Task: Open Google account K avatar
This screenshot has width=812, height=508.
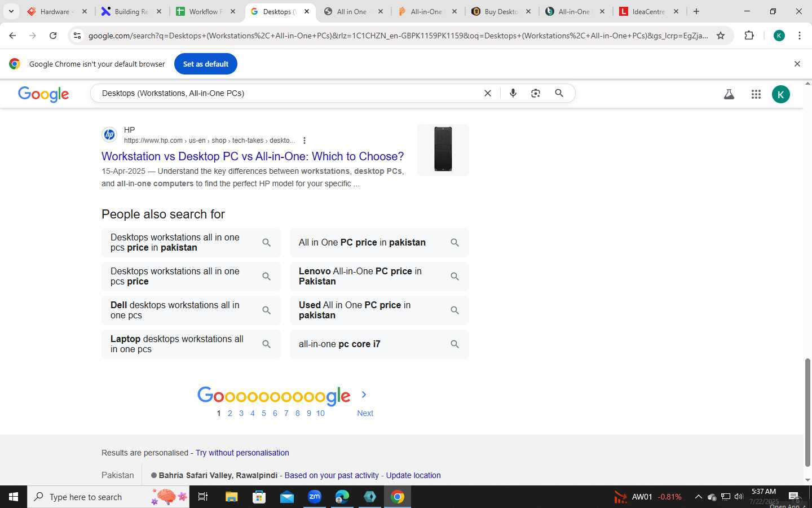Action: click(780, 94)
